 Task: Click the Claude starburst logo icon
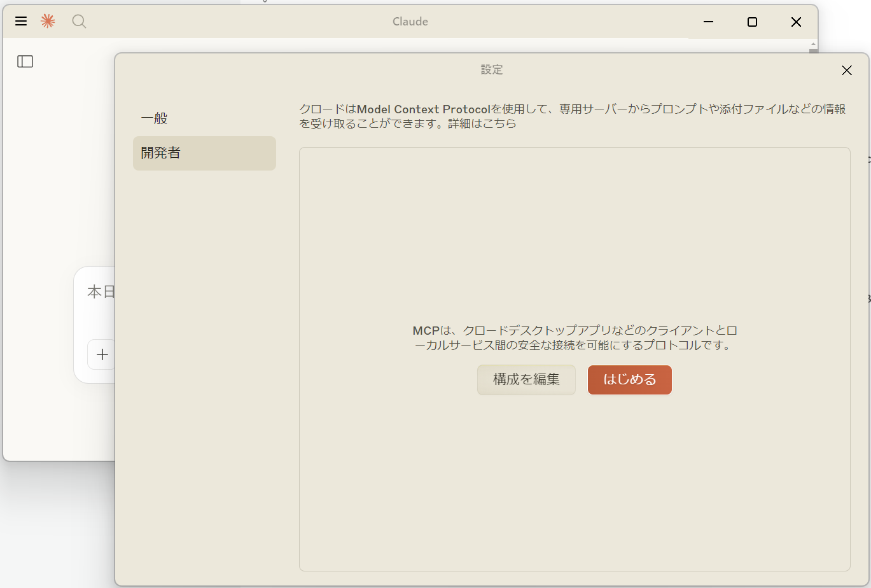48,22
